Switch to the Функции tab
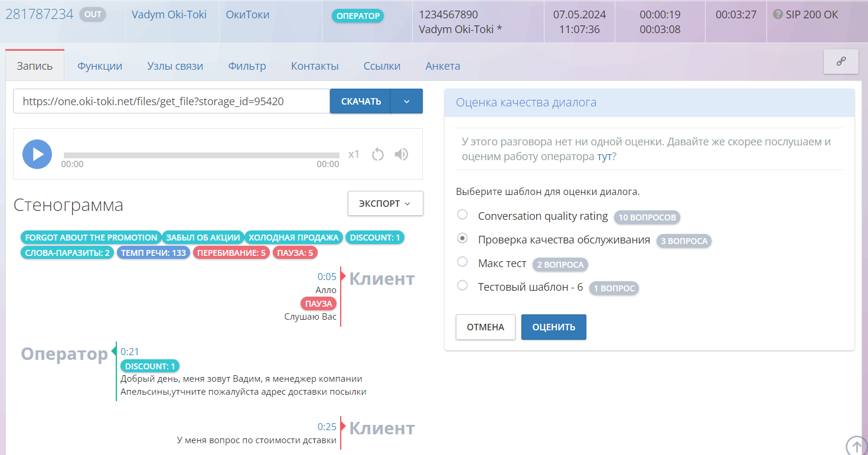Image resolution: width=868 pixels, height=455 pixels. [100, 66]
